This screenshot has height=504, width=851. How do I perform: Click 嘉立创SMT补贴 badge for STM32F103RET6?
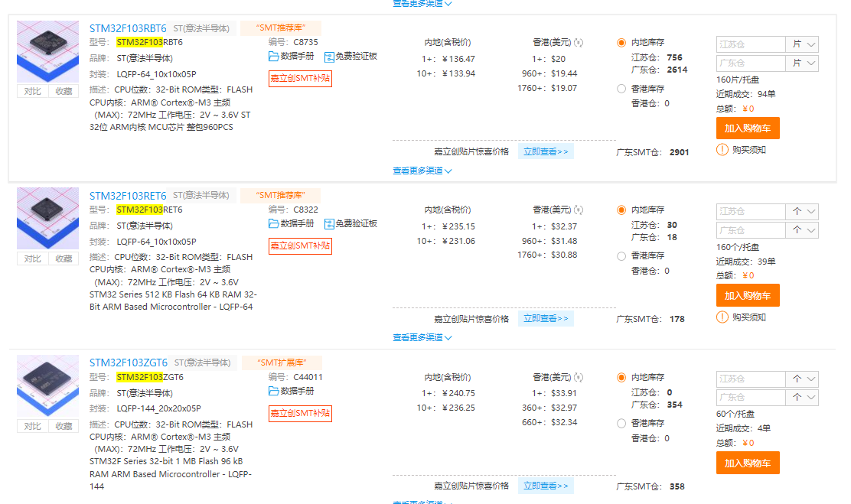point(300,245)
